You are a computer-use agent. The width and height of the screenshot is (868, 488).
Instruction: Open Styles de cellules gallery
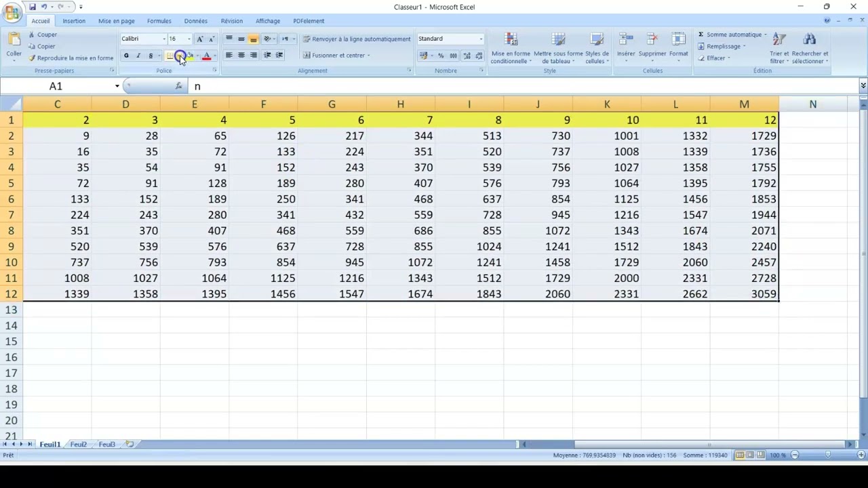(597, 48)
